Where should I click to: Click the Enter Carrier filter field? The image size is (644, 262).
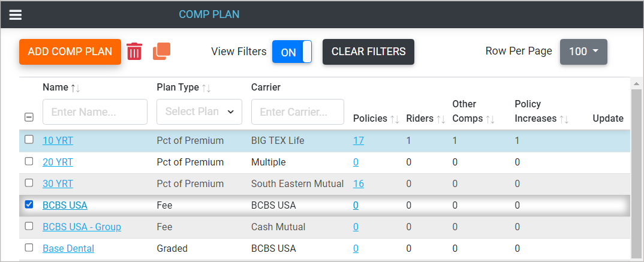pos(297,112)
